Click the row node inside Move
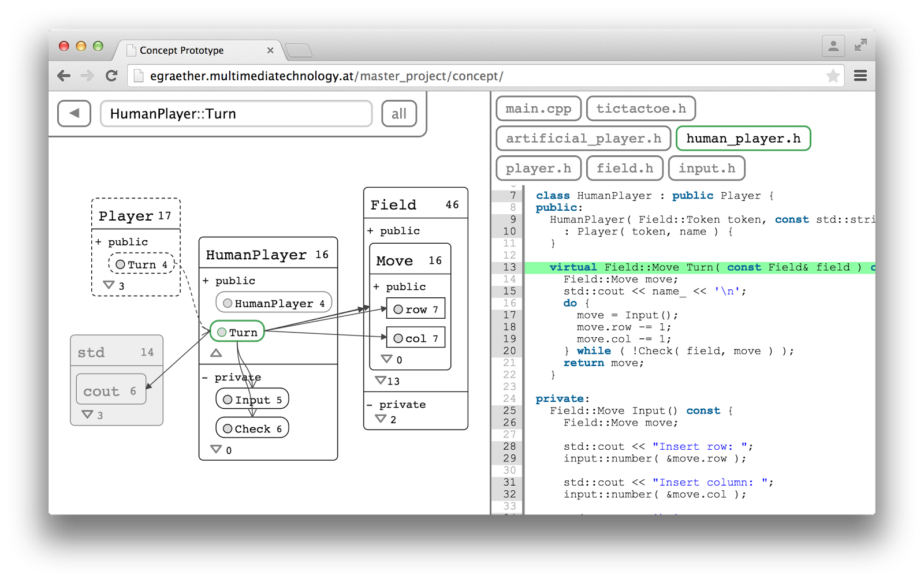Viewport: 924px width, 582px height. (x=415, y=309)
